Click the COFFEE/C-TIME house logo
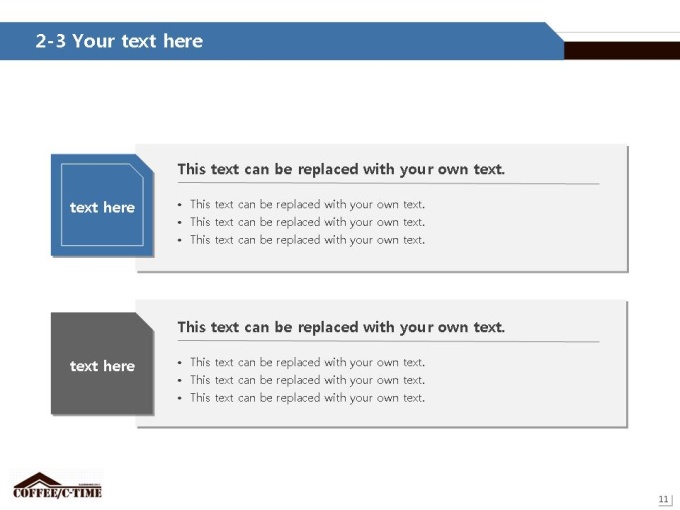 (57, 485)
